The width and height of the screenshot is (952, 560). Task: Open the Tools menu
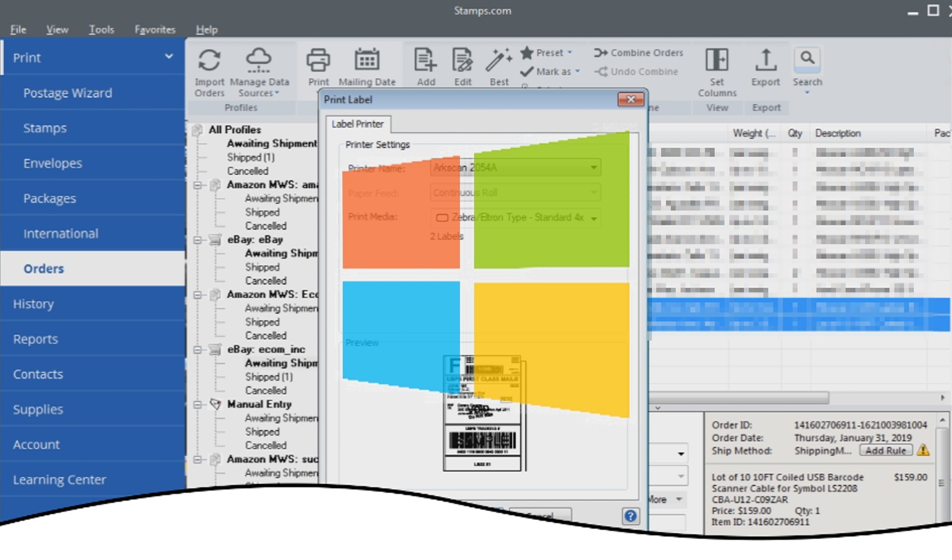coord(101,30)
